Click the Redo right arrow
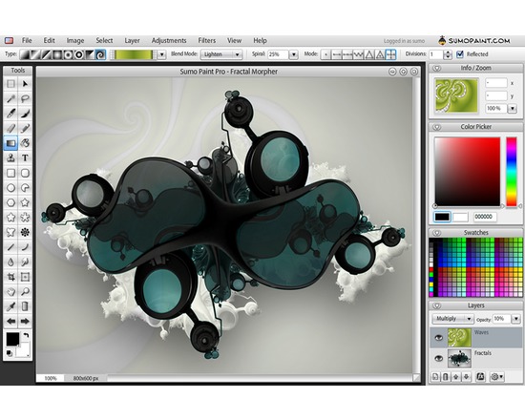The image size is (525, 420). (x=25, y=321)
